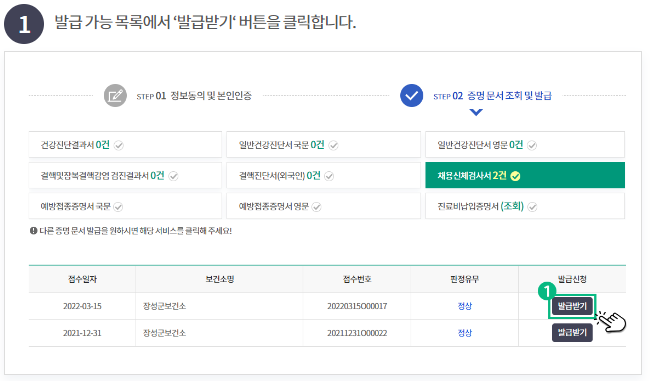The image size is (650, 381).
Task: Click check icon beside 건강진단결과서 0건
Action: 119,146
